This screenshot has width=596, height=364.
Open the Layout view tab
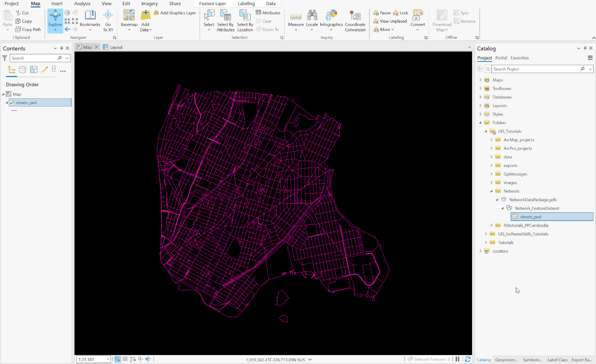click(x=115, y=47)
